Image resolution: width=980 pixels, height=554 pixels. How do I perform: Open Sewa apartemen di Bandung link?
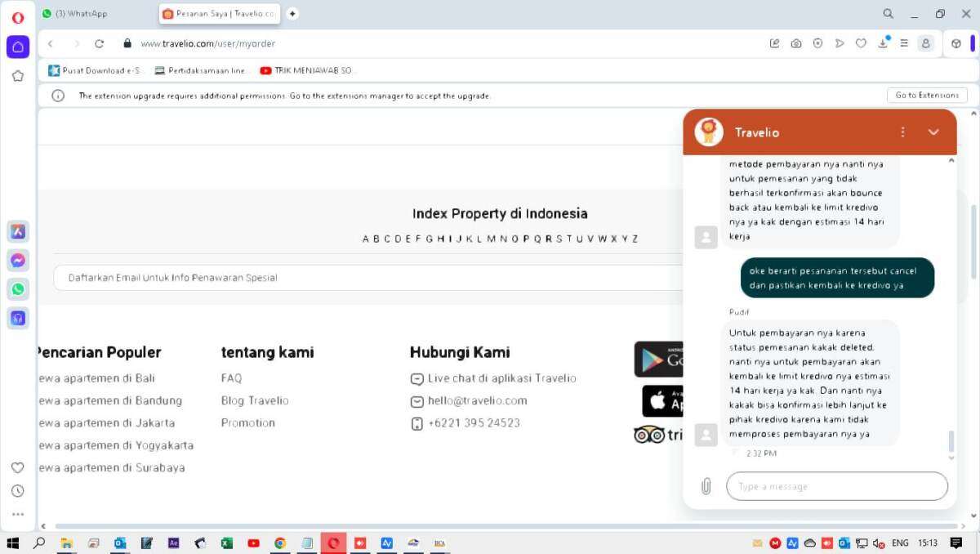click(109, 400)
